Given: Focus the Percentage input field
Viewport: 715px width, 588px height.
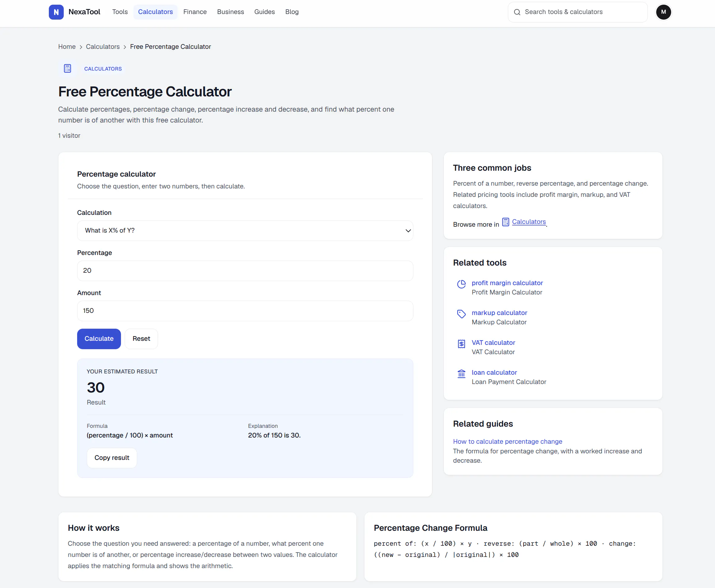Looking at the screenshot, I should click(x=245, y=271).
